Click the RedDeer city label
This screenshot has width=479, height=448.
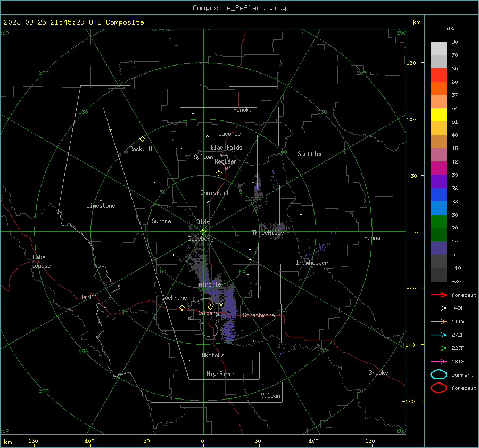[226, 161]
